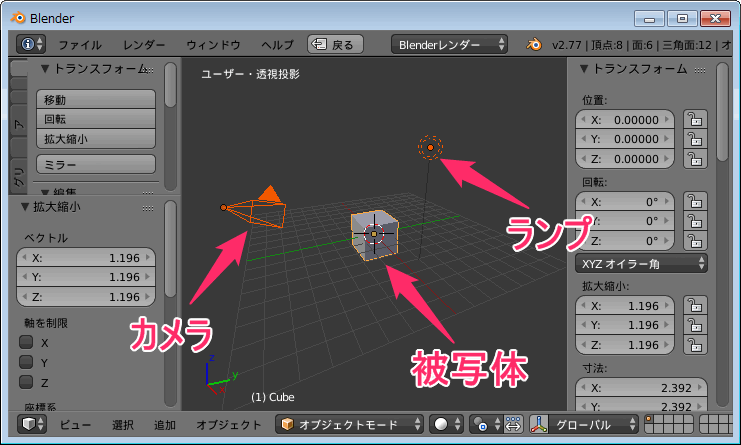
Task: Toggle the 3D manipulator axes icon
Action: (539, 424)
